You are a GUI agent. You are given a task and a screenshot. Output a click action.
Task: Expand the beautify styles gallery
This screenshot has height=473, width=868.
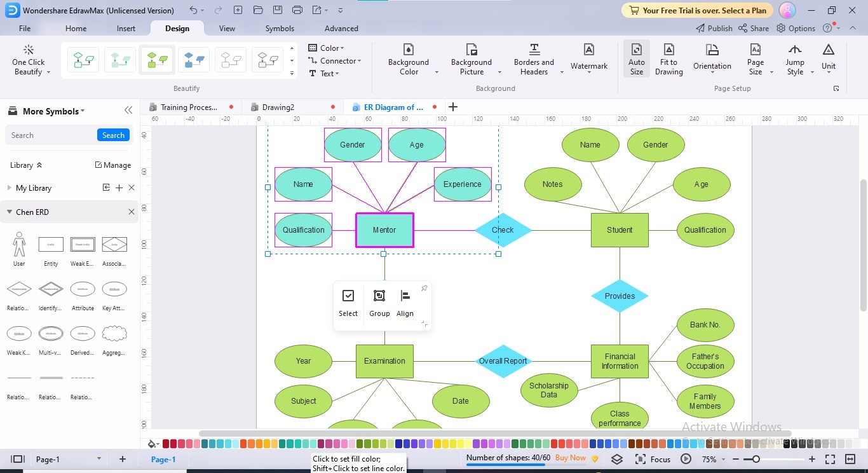[x=292, y=73]
